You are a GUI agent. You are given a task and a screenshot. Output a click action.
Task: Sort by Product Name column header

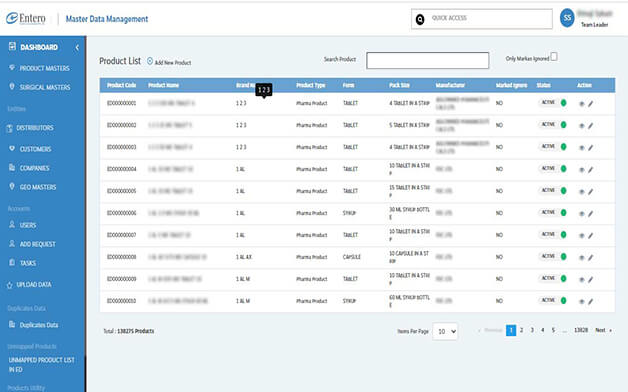[163, 85]
